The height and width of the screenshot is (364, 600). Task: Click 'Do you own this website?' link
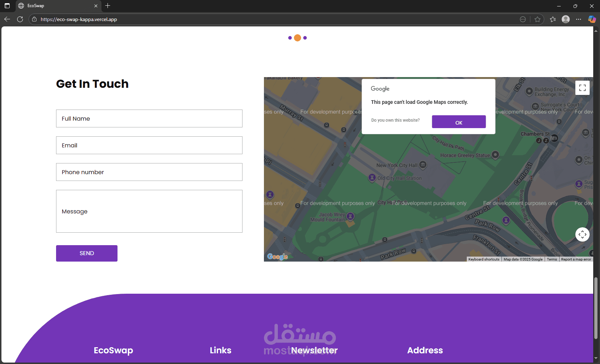click(x=395, y=120)
